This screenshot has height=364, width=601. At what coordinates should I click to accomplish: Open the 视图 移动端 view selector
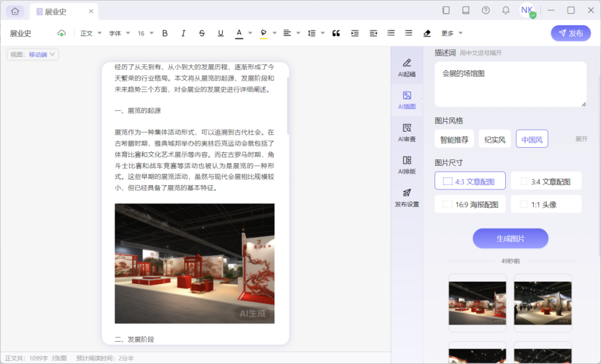[x=33, y=54]
